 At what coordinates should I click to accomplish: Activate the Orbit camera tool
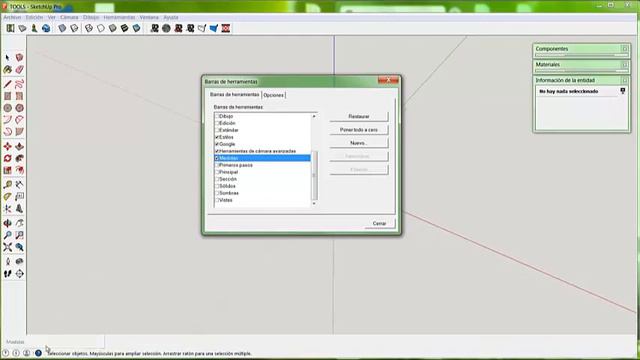pos(7,223)
